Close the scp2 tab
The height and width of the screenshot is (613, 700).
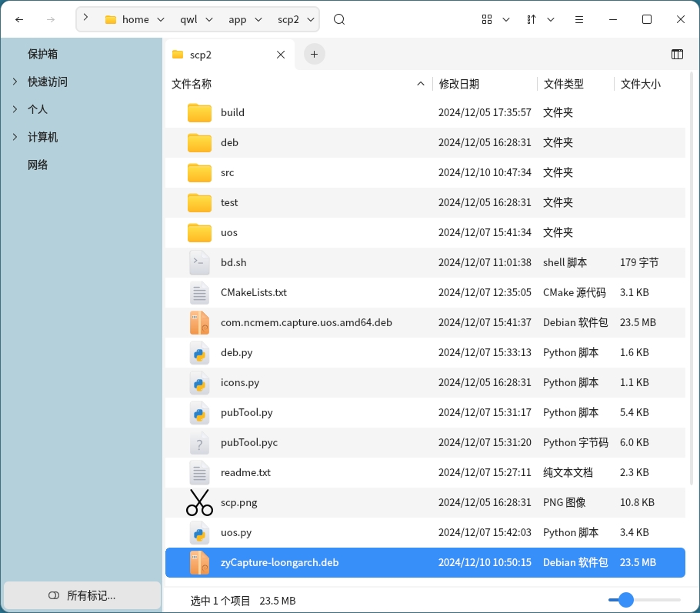click(x=281, y=55)
